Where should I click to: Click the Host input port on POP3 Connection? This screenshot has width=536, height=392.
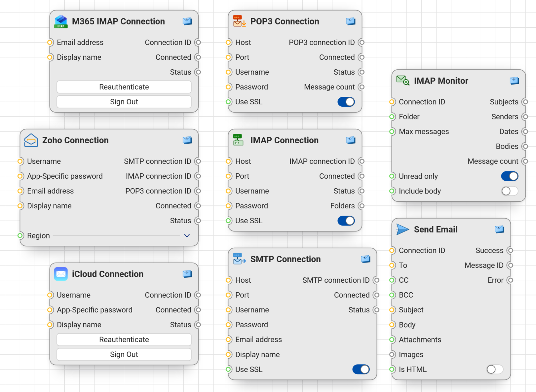coord(228,42)
